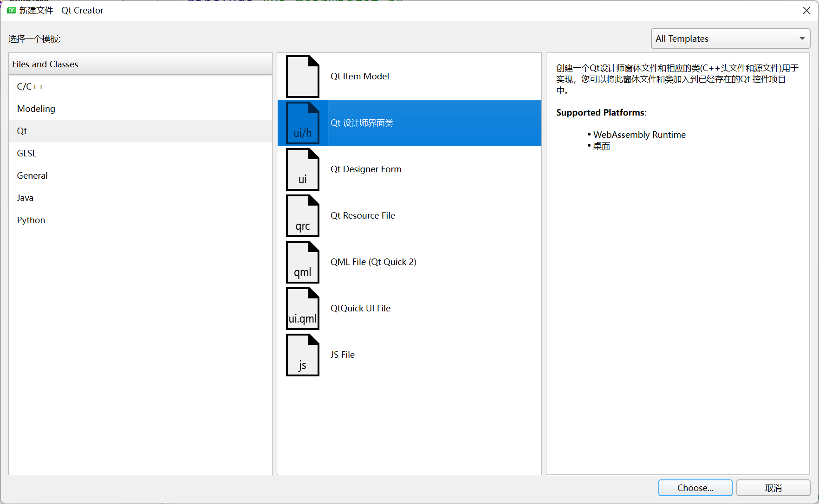
Task: Pick QML File (Qt Quick 2) label
Action: tap(373, 262)
